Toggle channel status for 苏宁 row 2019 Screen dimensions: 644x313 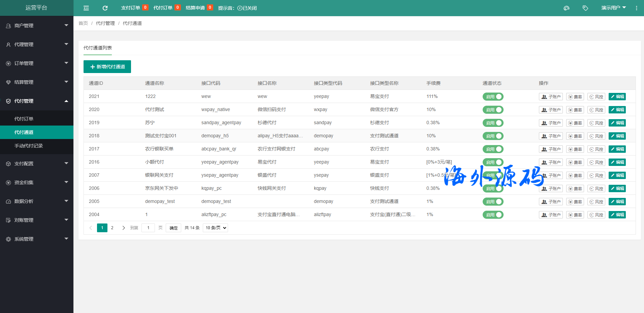tap(493, 123)
